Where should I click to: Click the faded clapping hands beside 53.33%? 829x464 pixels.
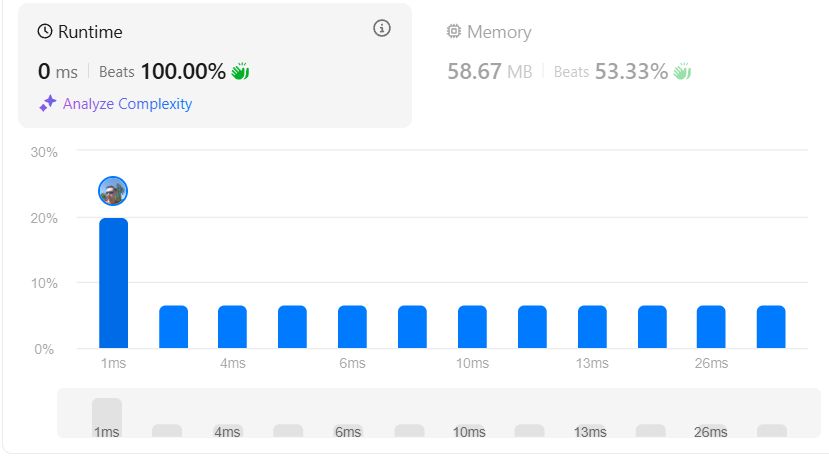(x=682, y=71)
